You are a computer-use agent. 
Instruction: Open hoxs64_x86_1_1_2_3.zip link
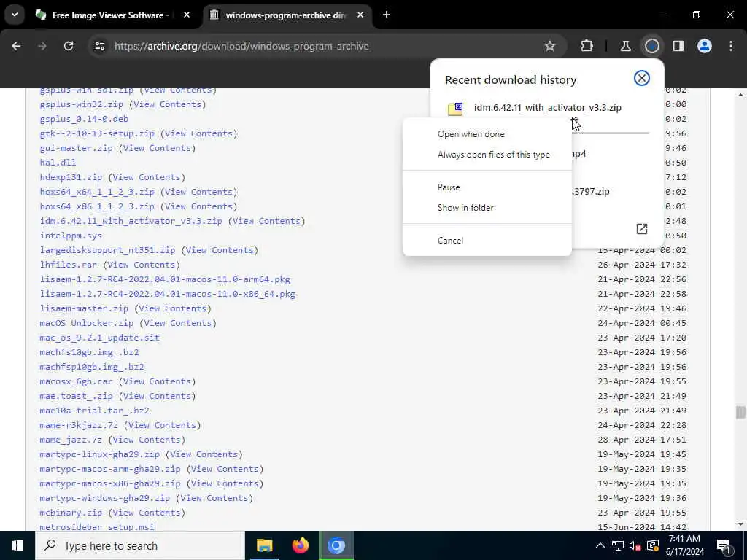[97, 206]
